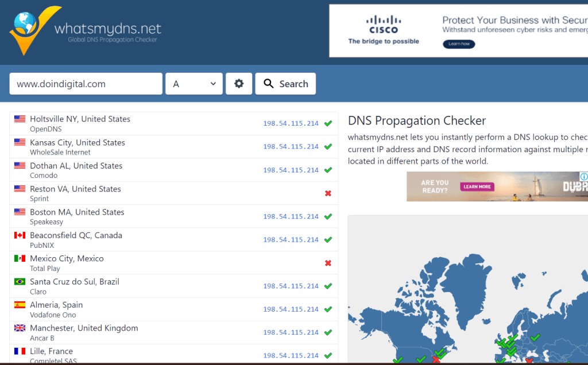588x365 pixels.
Task: Click the OpenDNS provider label
Action: click(x=46, y=129)
